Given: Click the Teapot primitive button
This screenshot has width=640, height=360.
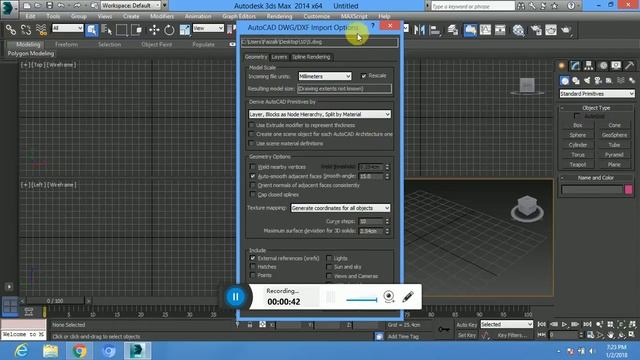Looking at the screenshot, I should pos(578,165).
